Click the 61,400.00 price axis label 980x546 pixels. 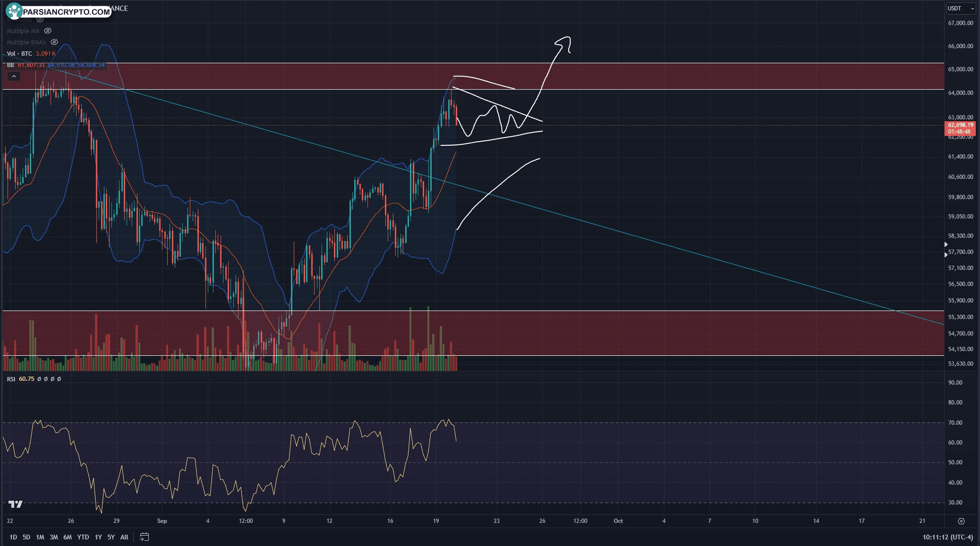coord(961,156)
